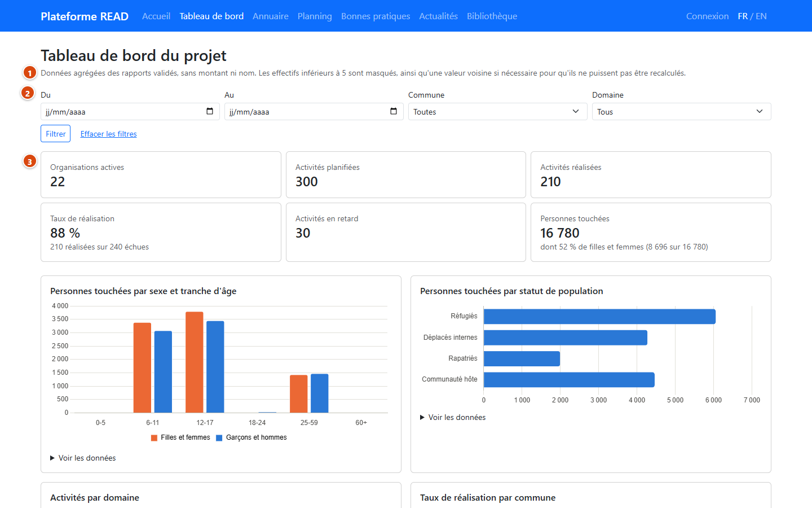Click the Communauté hôte bar
Viewport: 812px width, 508px height.
point(569,380)
